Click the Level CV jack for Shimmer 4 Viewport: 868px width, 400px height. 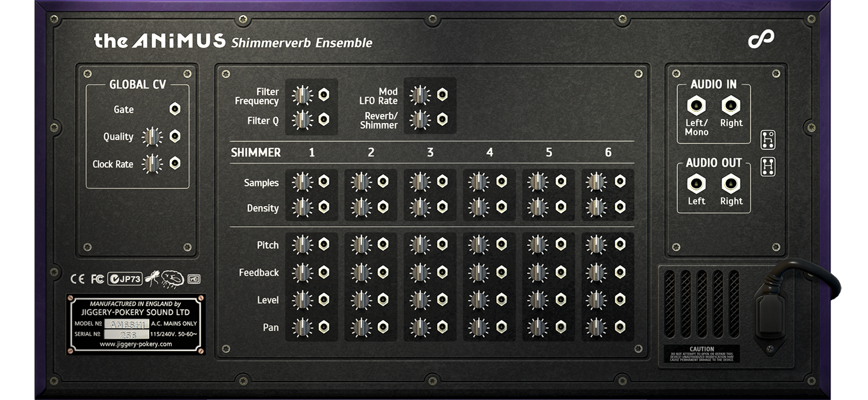[502, 299]
